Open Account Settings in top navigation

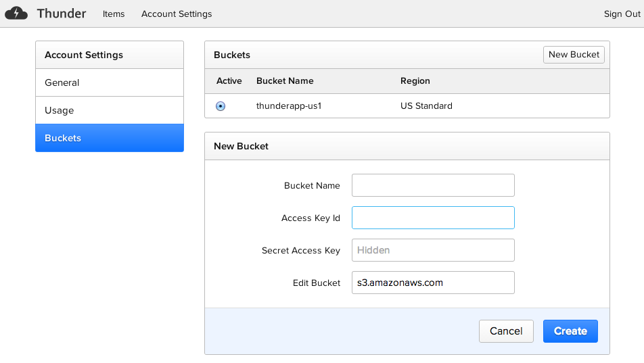point(177,14)
